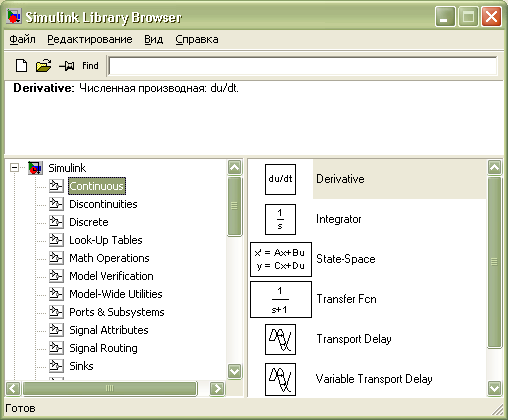508x420 pixels.
Task: Select the Sinks library
Action: [81, 366]
